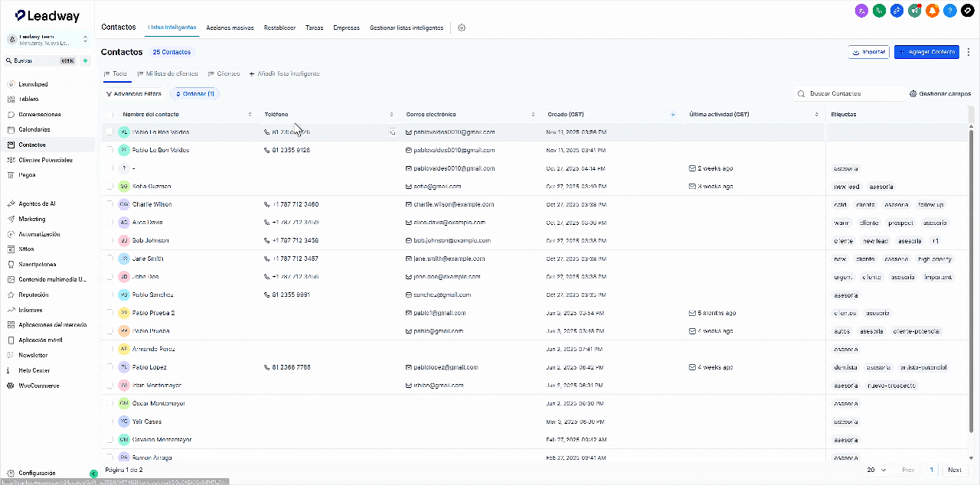This screenshot has width=980, height=485.
Task: Click the Importar button
Action: 868,52
